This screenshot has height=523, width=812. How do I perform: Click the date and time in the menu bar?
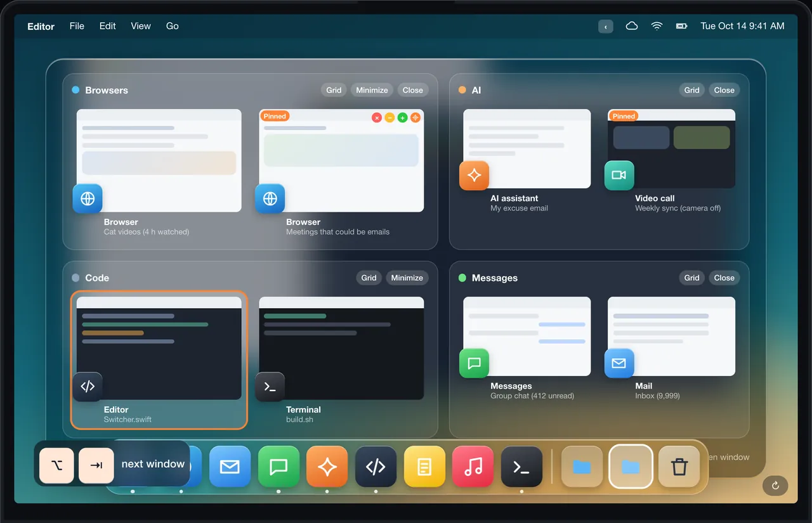pos(742,26)
